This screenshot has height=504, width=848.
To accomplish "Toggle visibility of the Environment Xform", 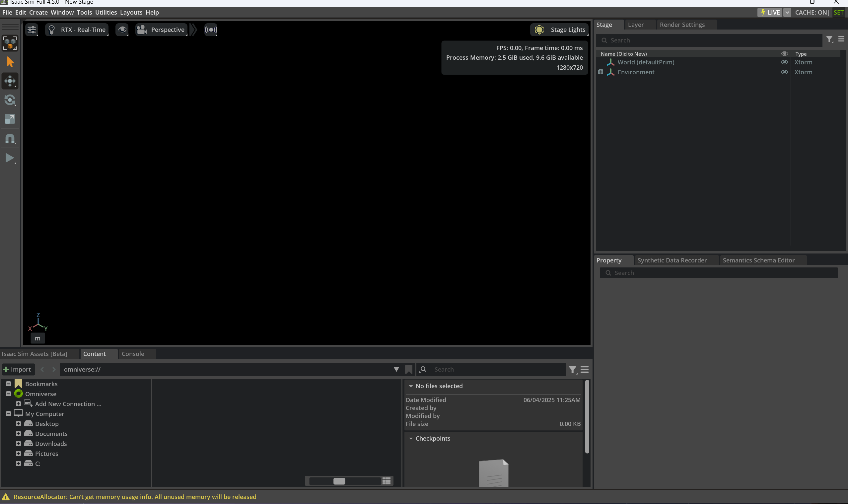I will (784, 72).
